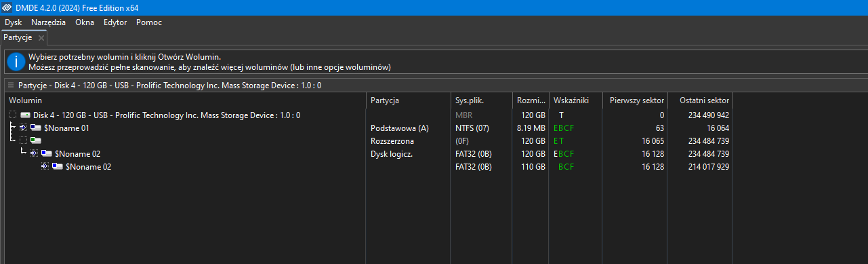Open the Edytor menu

(115, 22)
